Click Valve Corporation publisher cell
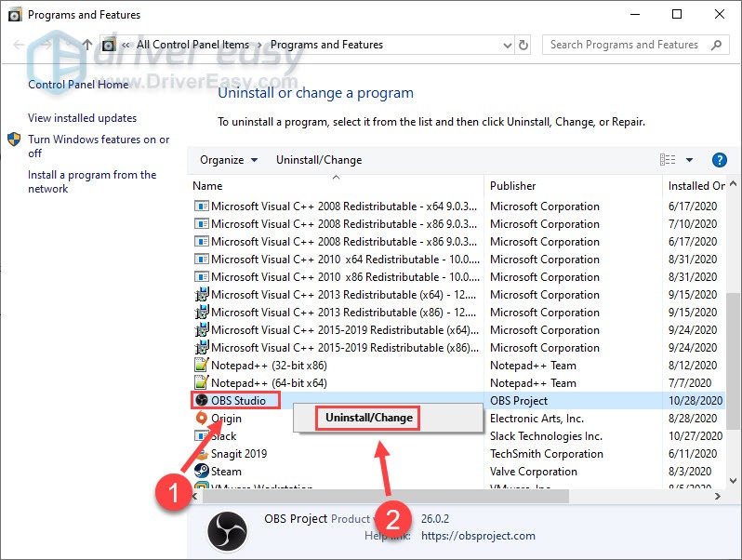Screen dimensions: 742x560 534,471
